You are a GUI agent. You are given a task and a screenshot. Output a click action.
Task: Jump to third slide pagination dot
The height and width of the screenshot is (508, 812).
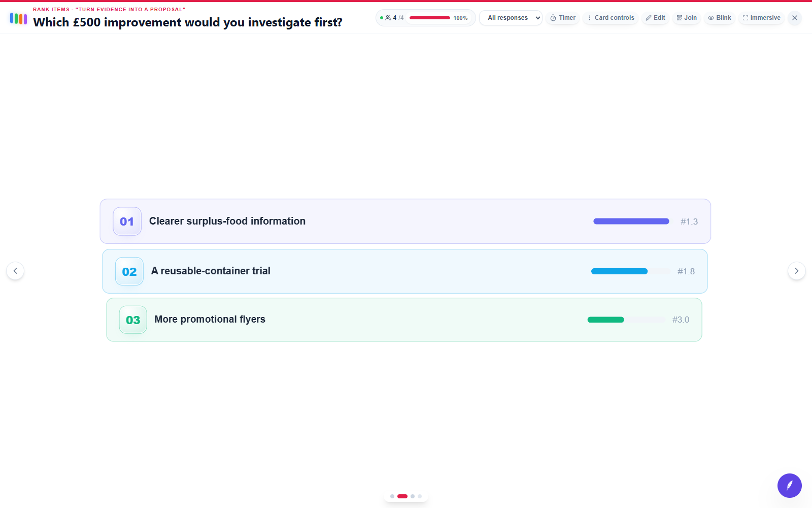click(x=413, y=496)
